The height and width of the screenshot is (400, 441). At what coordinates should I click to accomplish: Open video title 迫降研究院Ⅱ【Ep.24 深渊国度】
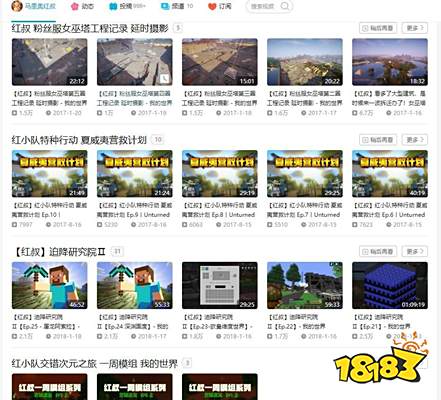tap(133, 321)
